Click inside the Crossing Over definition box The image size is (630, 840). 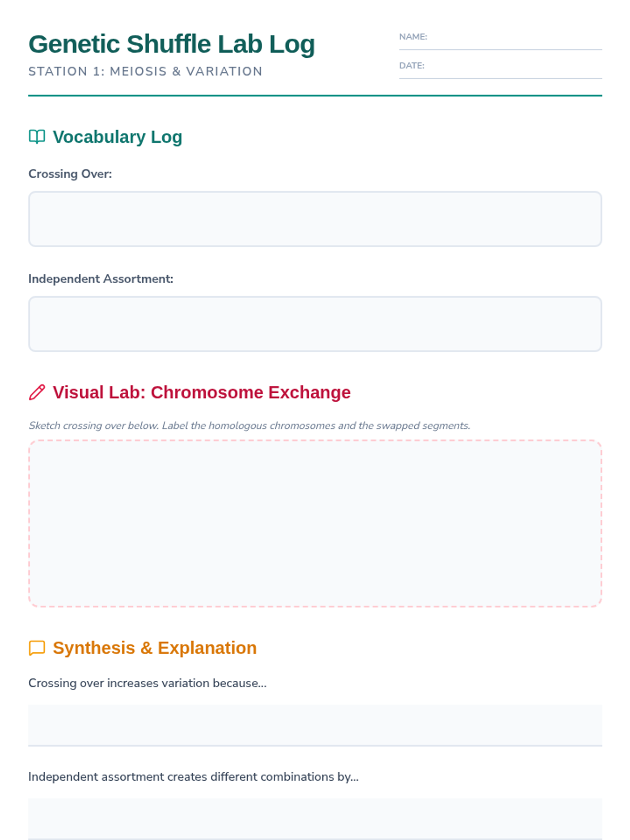click(x=315, y=219)
